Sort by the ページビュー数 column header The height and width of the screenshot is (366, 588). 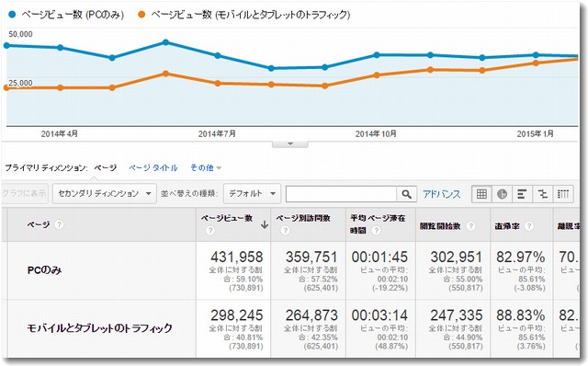pos(227,218)
